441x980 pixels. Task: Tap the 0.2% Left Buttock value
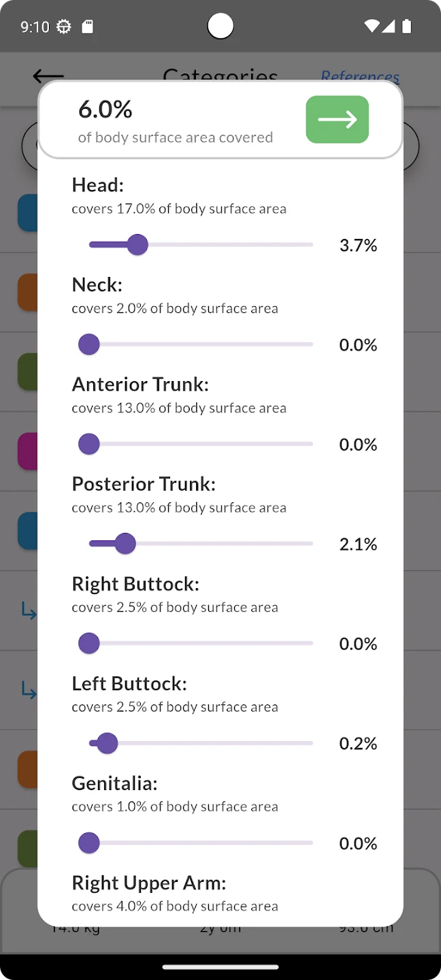[358, 744]
